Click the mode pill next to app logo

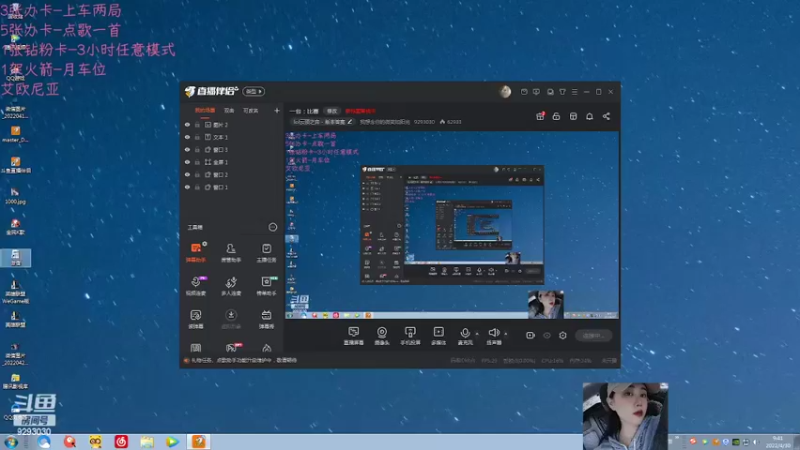(x=254, y=91)
